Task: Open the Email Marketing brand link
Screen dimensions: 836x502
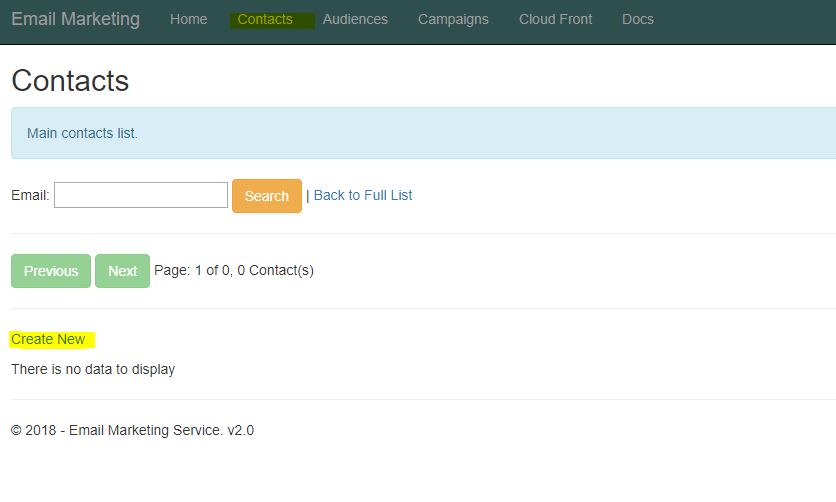Action: 75,19
